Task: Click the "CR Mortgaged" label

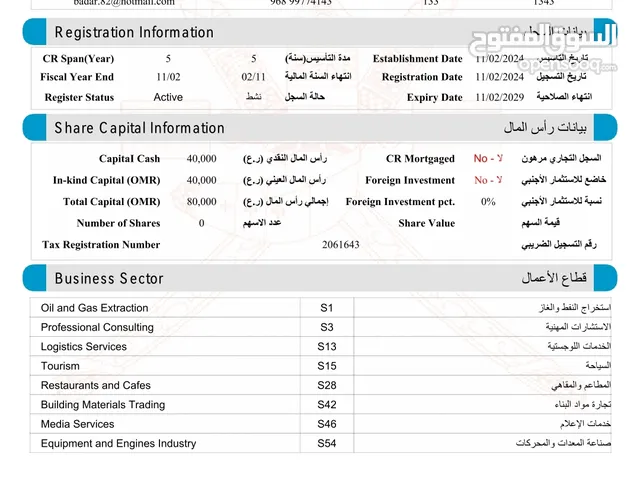Action: [x=420, y=158]
